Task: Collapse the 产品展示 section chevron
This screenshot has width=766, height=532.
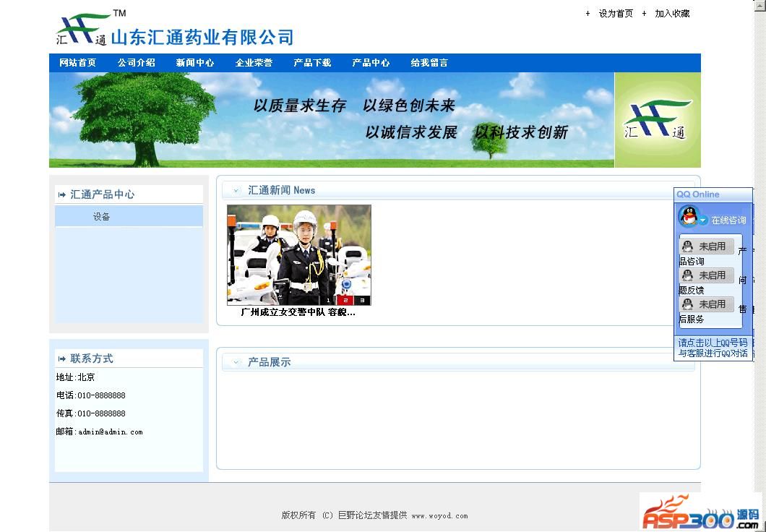Action: point(236,362)
